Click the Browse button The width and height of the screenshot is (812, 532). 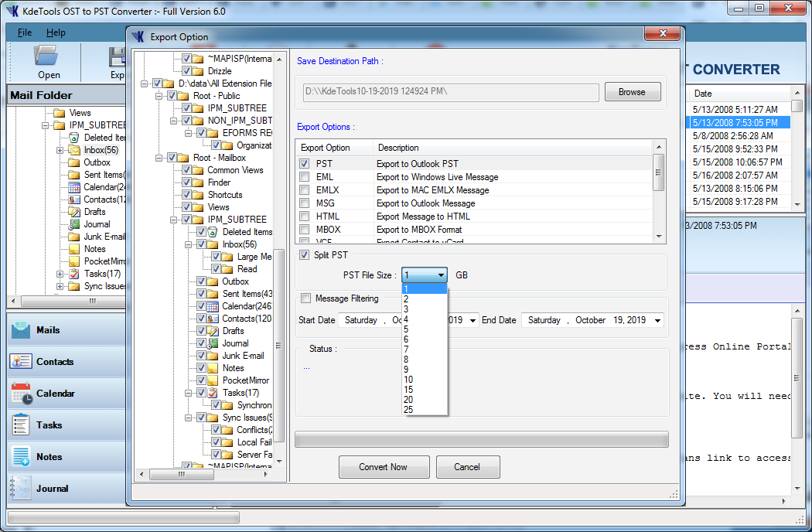pos(632,92)
